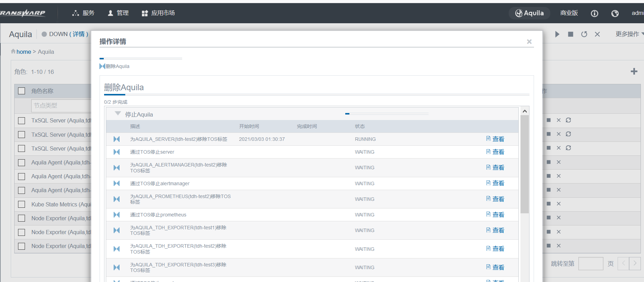This screenshot has width=644, height=282.
Task: Click the start (play) service icon
Action: point(557,34)
